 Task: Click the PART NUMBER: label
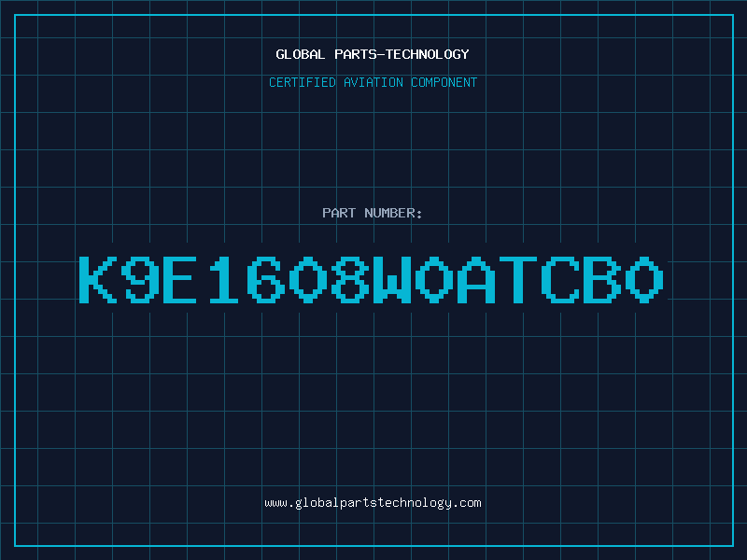pyautogui.click(x=372, y=213)
